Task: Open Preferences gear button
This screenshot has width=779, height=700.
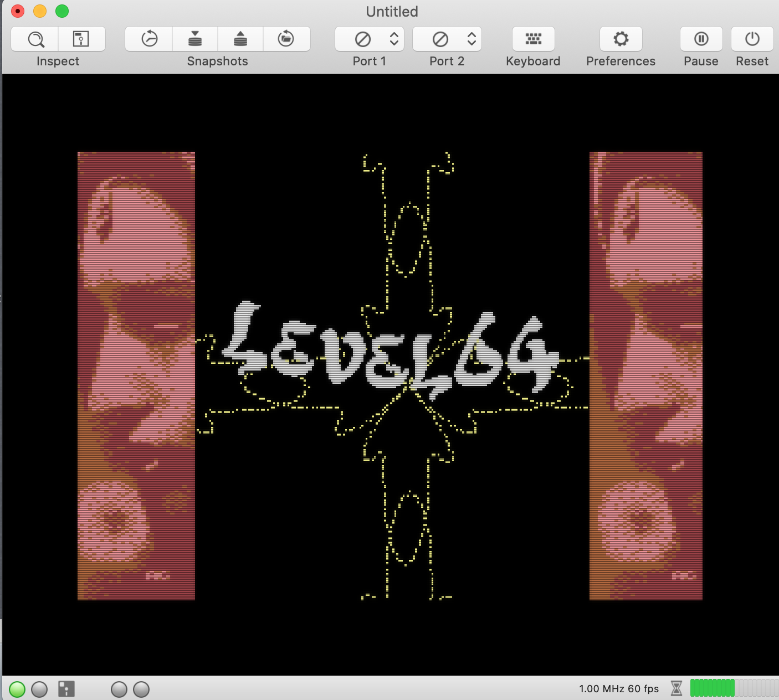Action: coord(621,39)
